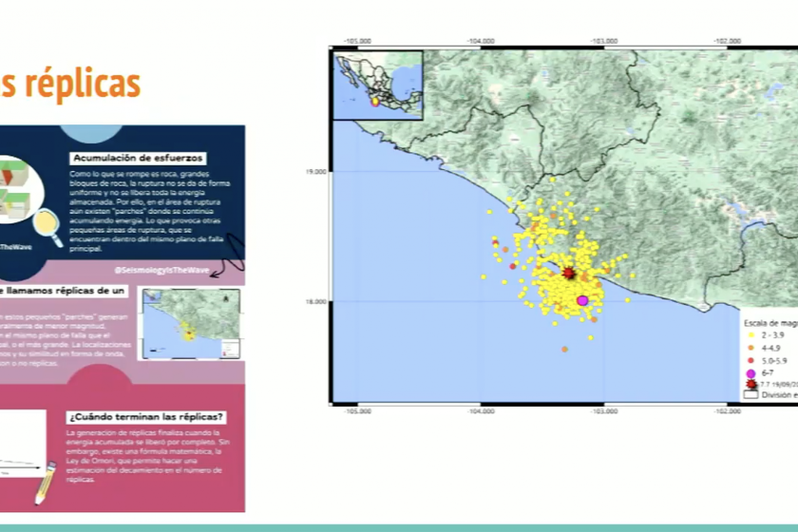Click the "7.7 19/09/20" legend label
Viewport: 798px width, 532px height.
click(x=779, y=385)
